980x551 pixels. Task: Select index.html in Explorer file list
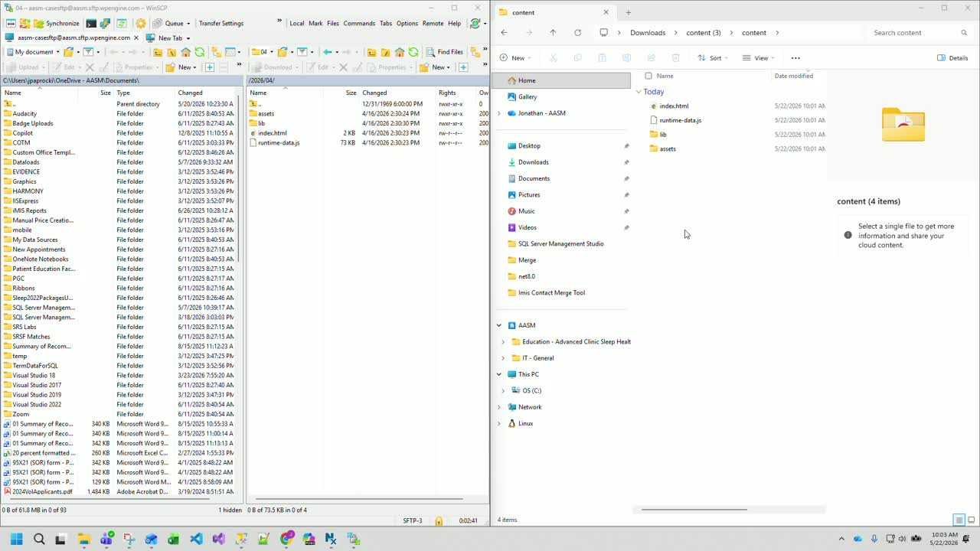point(674,106)
